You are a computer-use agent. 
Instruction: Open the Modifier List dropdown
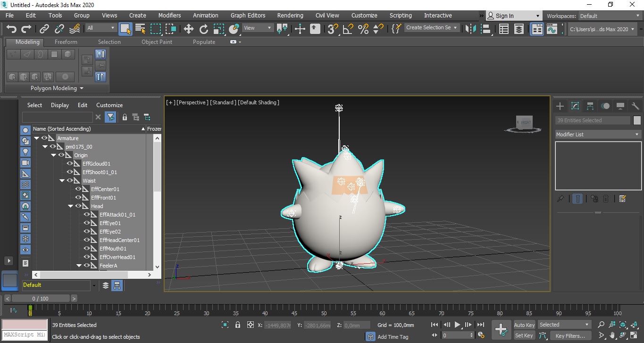pyautogui.click(x=598, y=134)
